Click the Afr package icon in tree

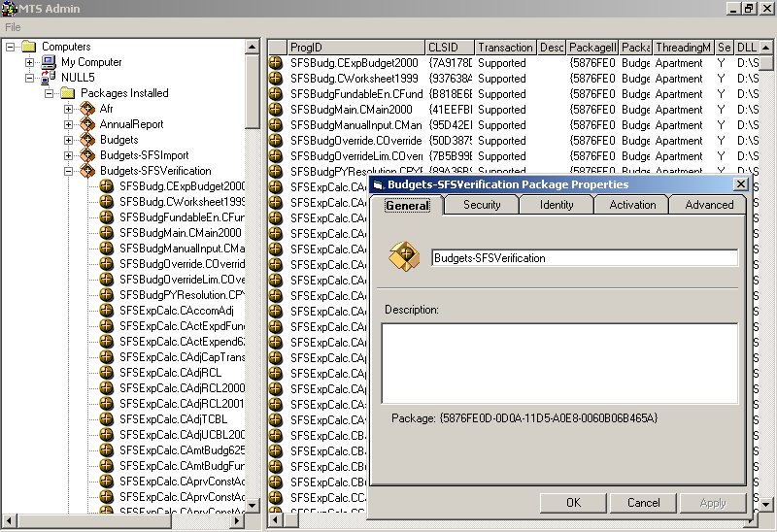(x=87, y=109)
